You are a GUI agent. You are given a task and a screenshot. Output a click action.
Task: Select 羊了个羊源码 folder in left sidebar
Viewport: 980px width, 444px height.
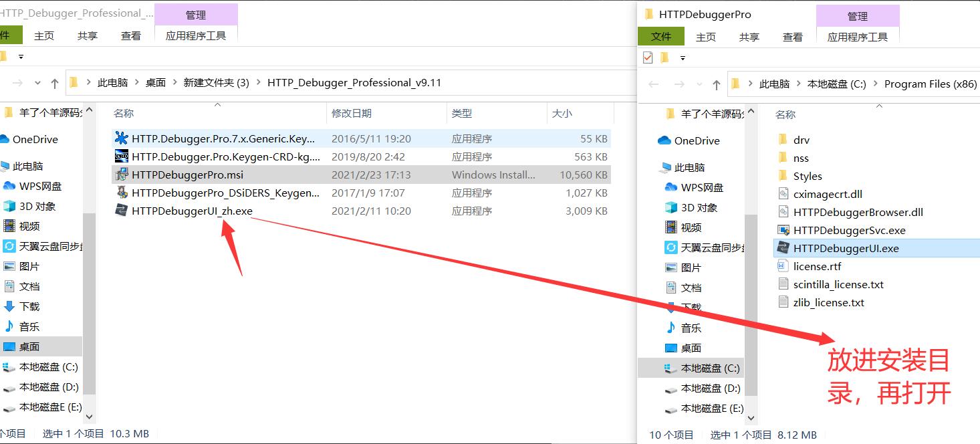click(41, 112)
